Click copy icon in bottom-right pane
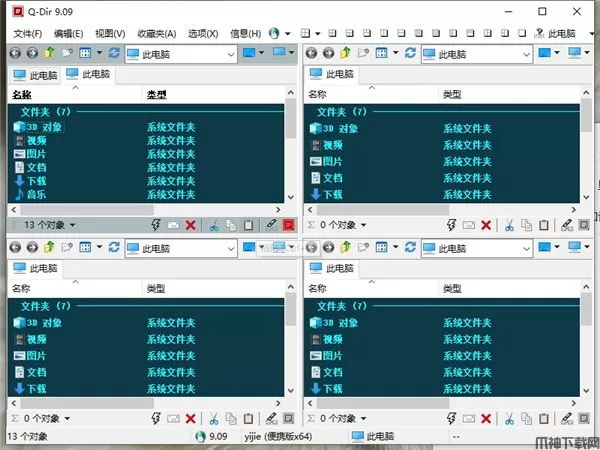 527,419
